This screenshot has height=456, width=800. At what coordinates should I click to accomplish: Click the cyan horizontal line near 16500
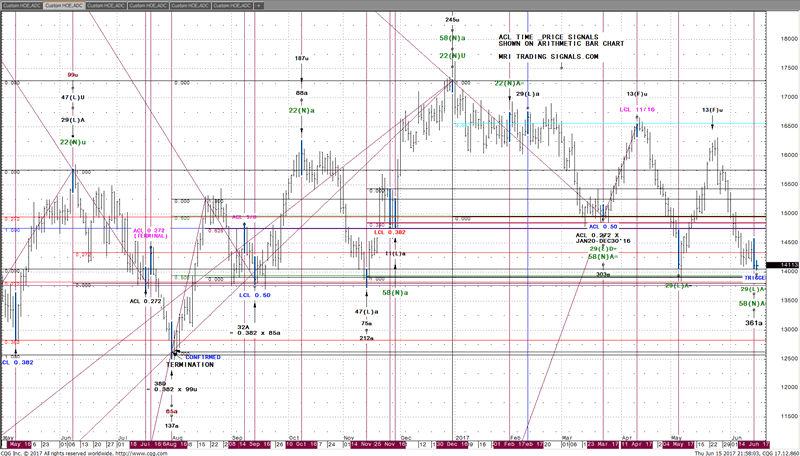tap(560, 124)
